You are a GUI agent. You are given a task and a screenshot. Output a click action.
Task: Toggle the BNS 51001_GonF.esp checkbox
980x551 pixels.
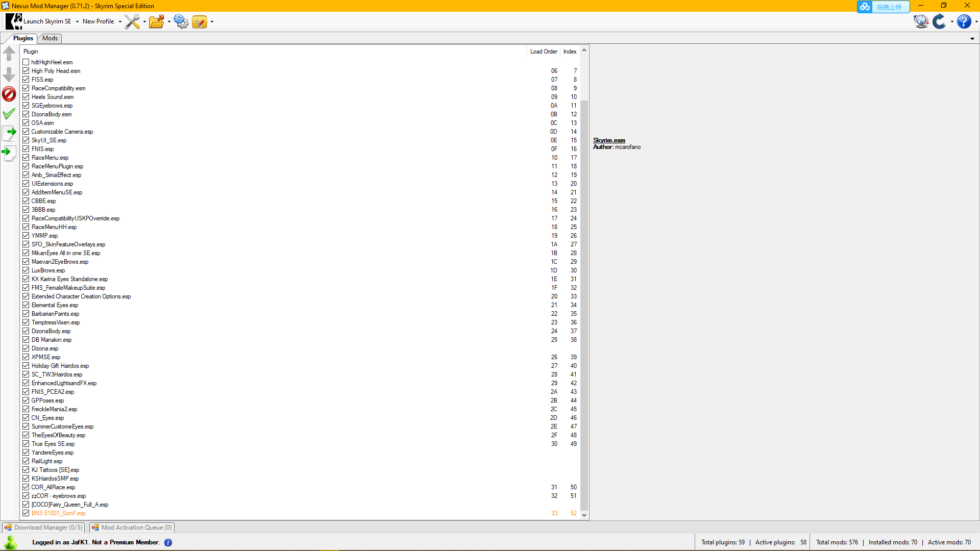click(26, 513)
